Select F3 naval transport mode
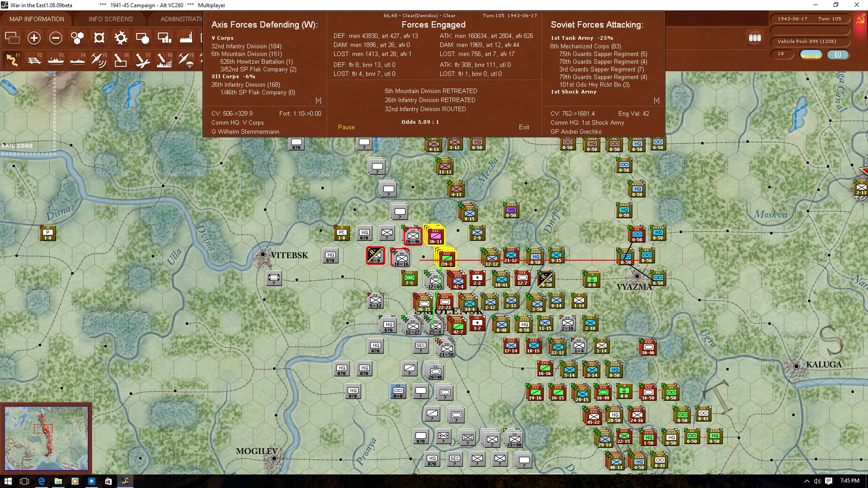Image resolution: width=868 pixels, height=488 pixels. (56, 60)
